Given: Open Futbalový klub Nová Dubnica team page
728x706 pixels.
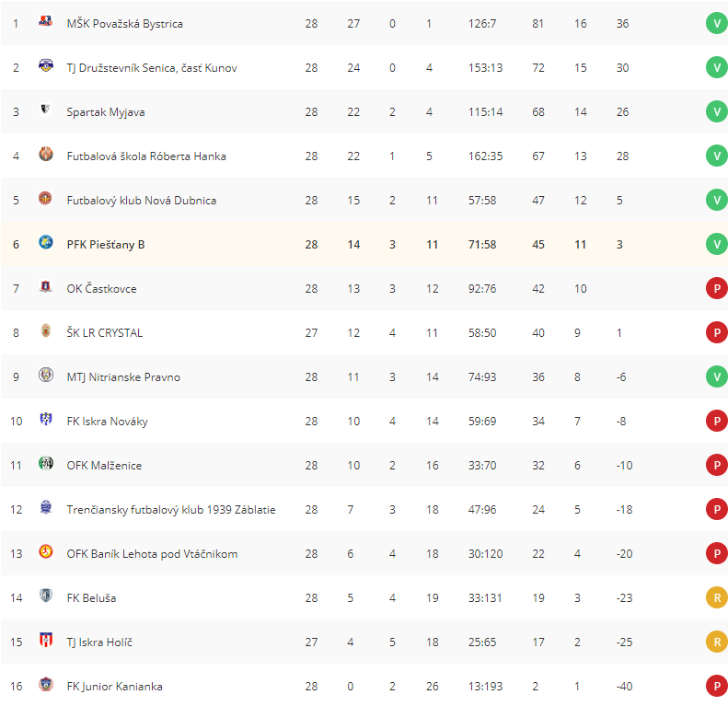Looking at the screenshot, I should point(141,200).
